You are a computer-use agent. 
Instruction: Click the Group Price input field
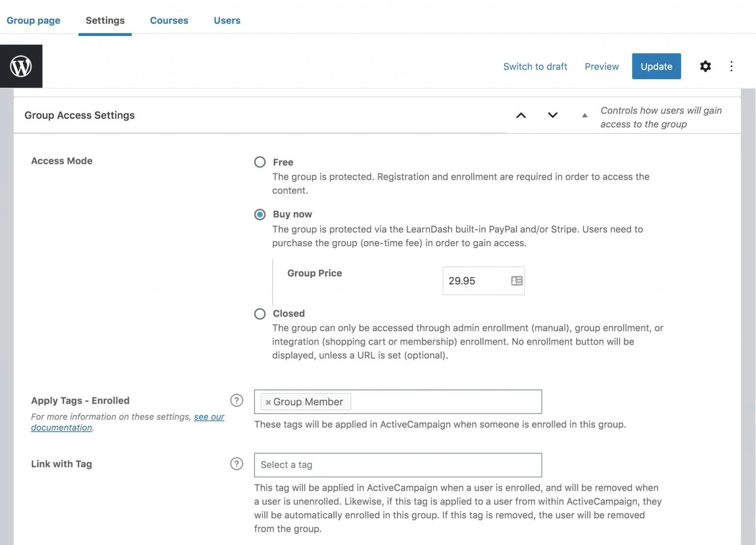coord(475,281)
